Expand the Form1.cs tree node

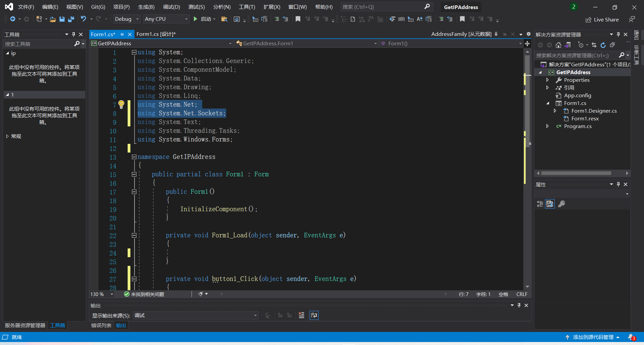(548, 103)
